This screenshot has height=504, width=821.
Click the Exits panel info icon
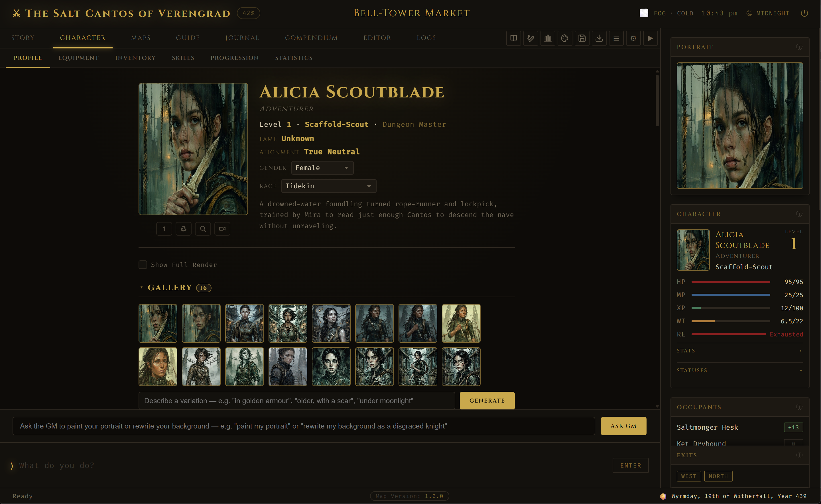[799, 455]
